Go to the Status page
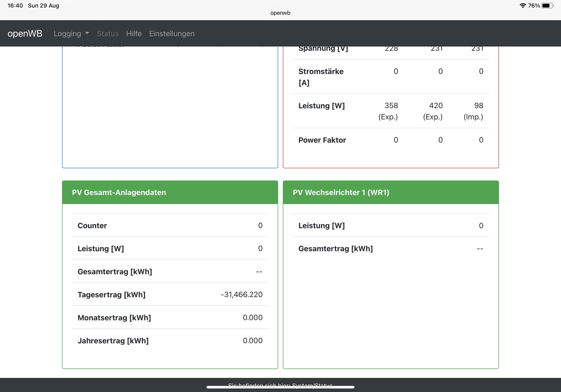Viewport: 561px width, 392px height. point(108,33)
